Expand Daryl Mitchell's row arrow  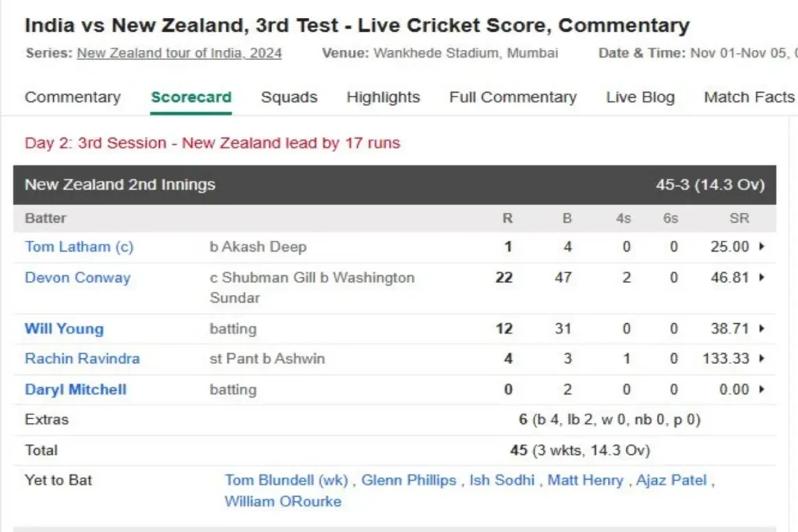coord(762,389)
